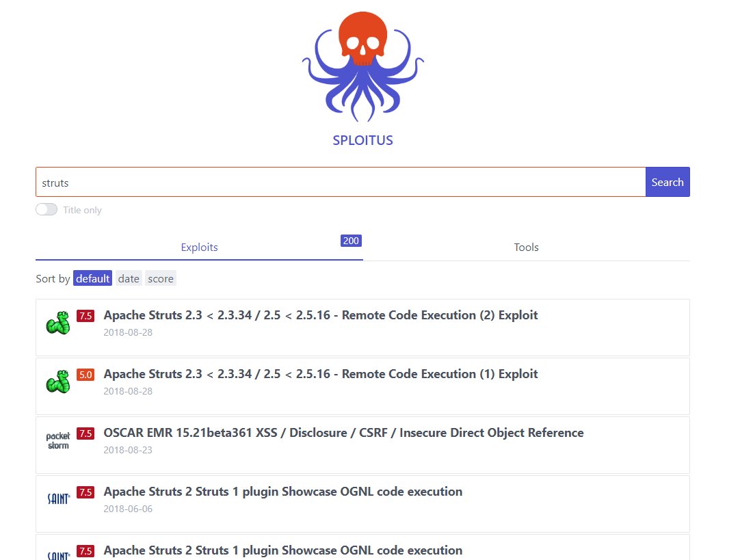This screenshot has height=560, width=740.
Task: Toggle the Title only switch
Action: [x=47, y=209]
